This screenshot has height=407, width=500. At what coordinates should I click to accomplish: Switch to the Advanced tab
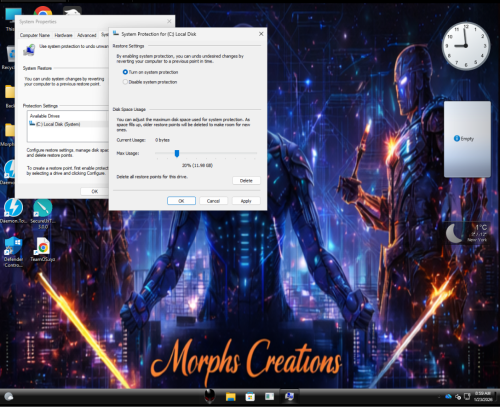[87, 35]
